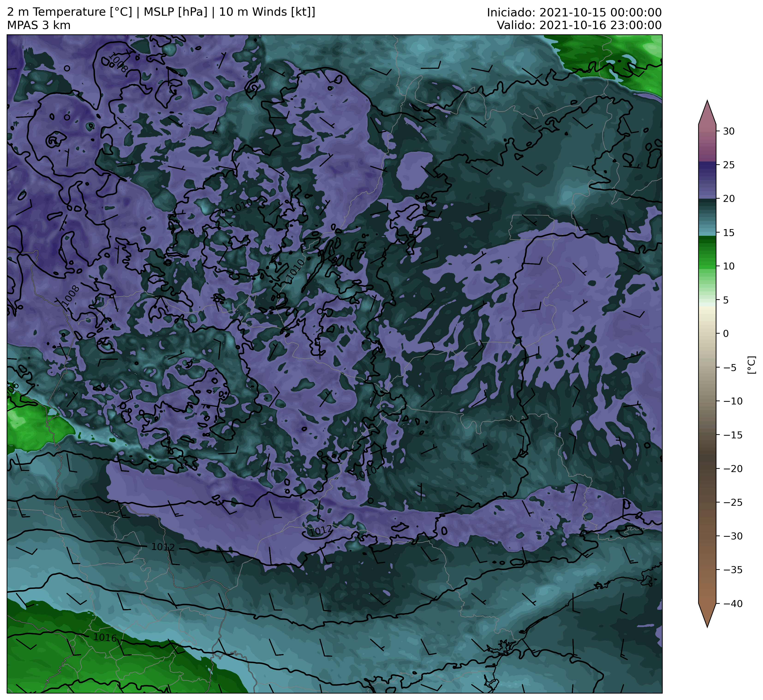Image resolution: width=763 pixels, height=700 pixels.
Task: Click the colorbar tick label −30
Action: click(x=733, y=536)
